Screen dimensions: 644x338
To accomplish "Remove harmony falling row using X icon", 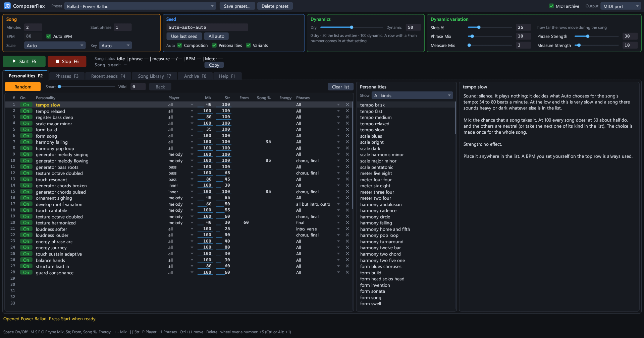I will tap(347, 142).
